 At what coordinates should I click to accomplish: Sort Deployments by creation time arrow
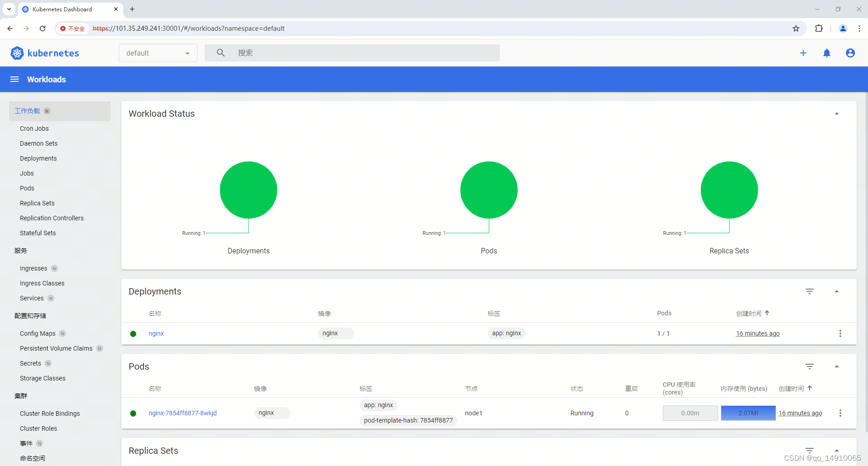pyautogui.click(x=767, y=313)
